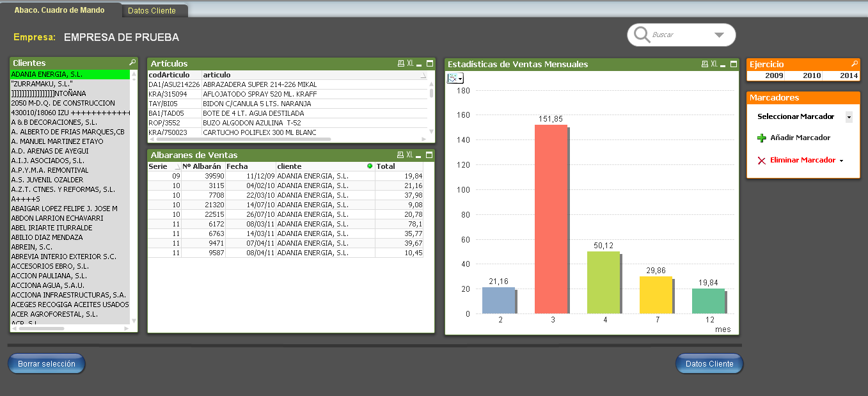The image size is (868, 396).
Task: Switch to the Datos Cliente tab
Action: pyautogui.click(x=154, y=10)
